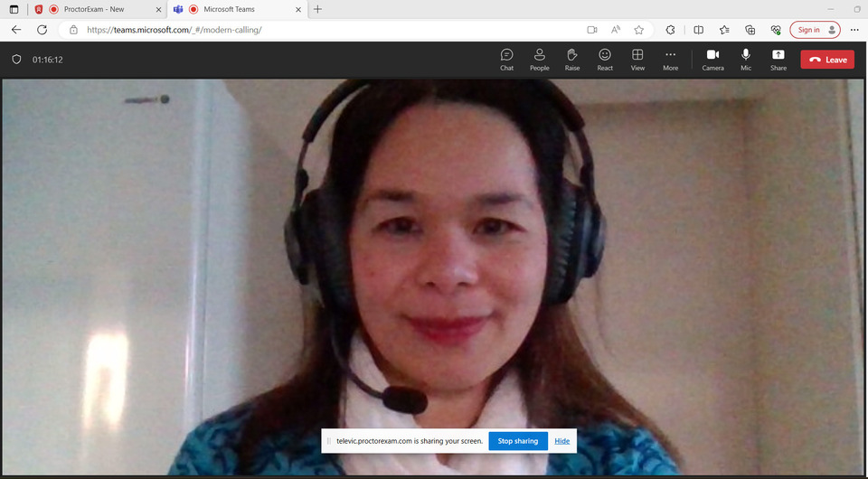Leave the Teams meeting

[826, 60]
